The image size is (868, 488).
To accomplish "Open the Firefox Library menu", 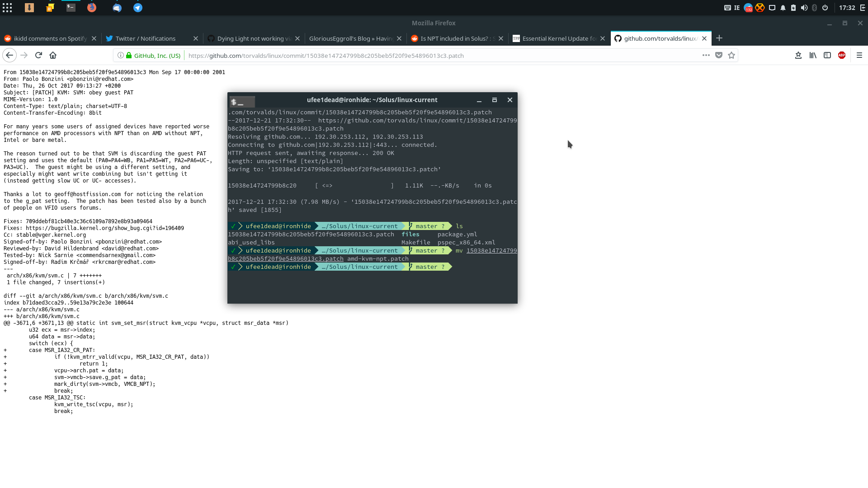I will point(813,55).
